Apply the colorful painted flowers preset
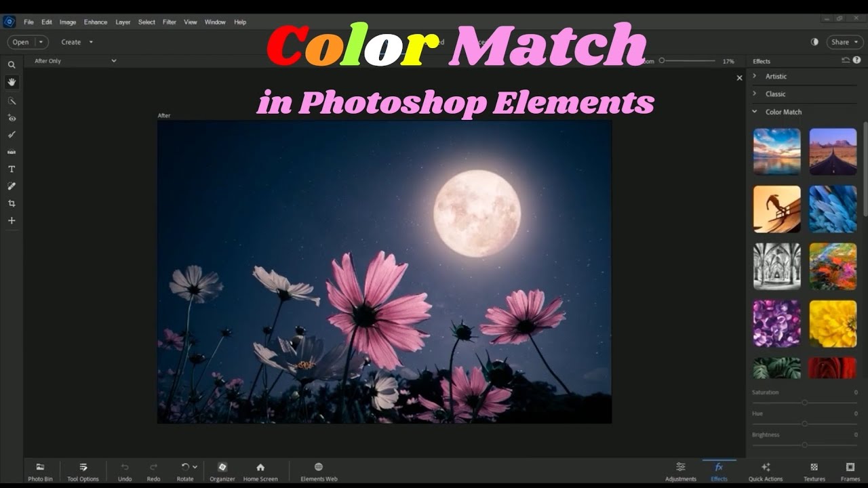 [x=833, y=266]
